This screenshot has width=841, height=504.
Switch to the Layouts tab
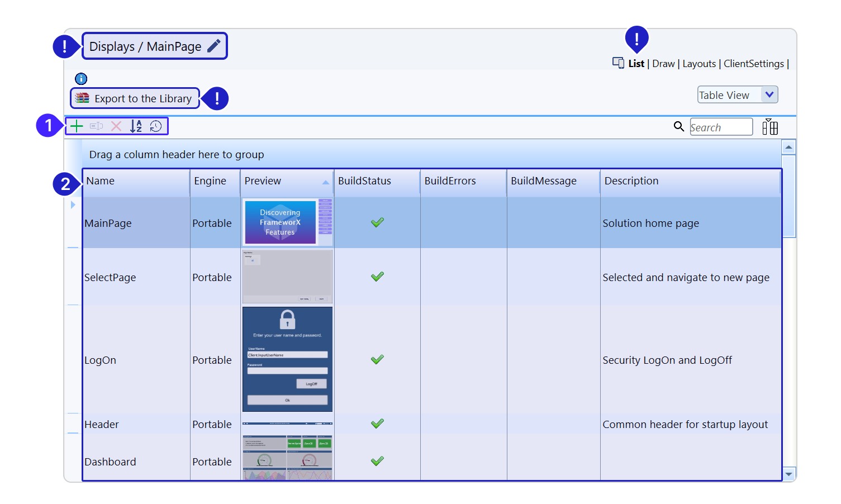[699, 64]
